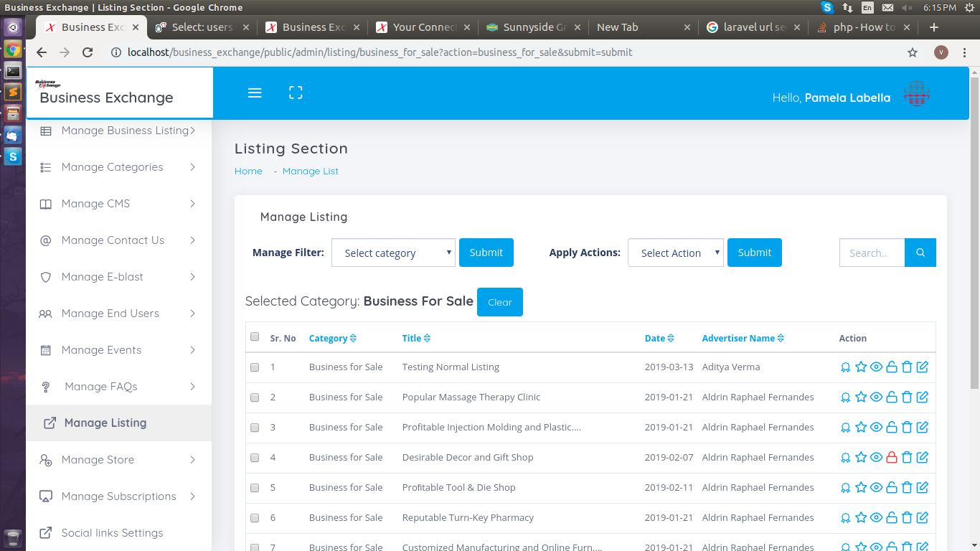Open the Select Action dropdown
980x551 pixels.
point(675,253)
